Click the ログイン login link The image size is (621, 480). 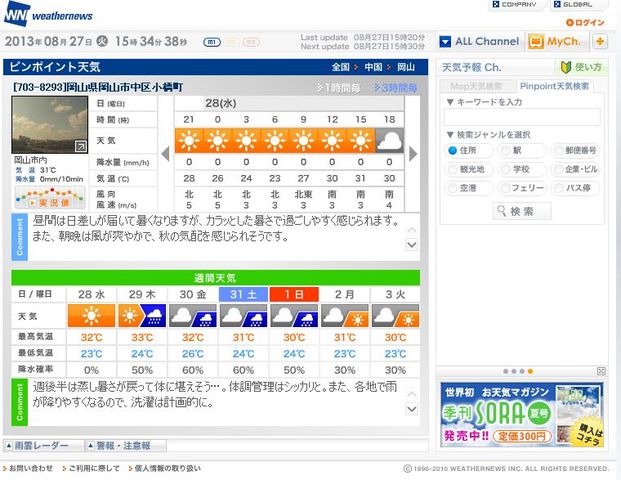pyautogui.click(x=585, y=23)
